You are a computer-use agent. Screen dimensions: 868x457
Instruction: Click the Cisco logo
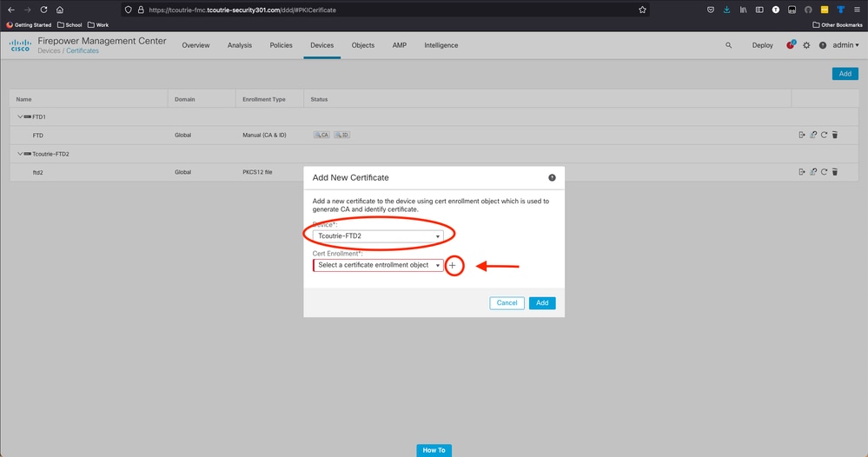[x=20, y=45]
